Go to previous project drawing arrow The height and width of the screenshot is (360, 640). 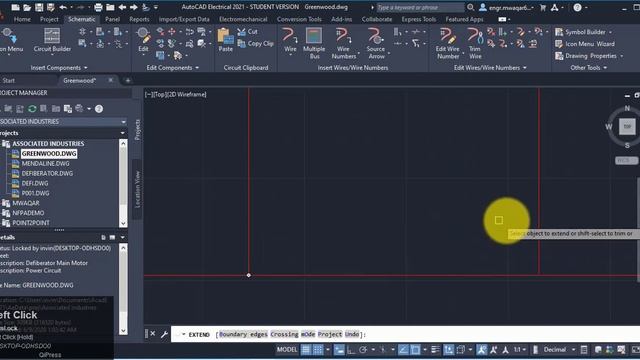[x=122, y=7]
